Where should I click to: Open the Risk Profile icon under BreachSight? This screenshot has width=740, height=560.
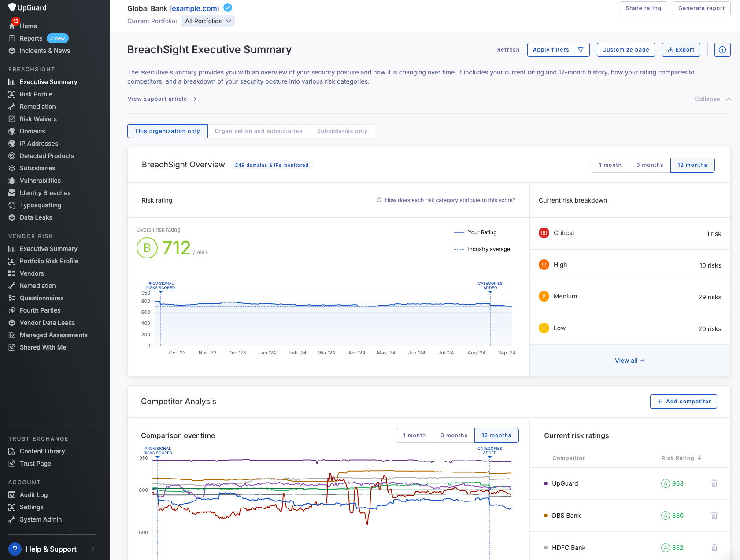point(12,94)
